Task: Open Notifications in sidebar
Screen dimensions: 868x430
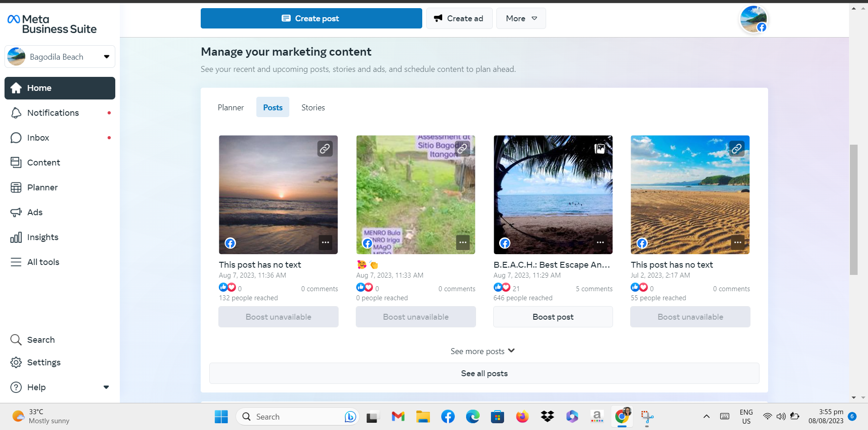Action: (x=60, y=113)
